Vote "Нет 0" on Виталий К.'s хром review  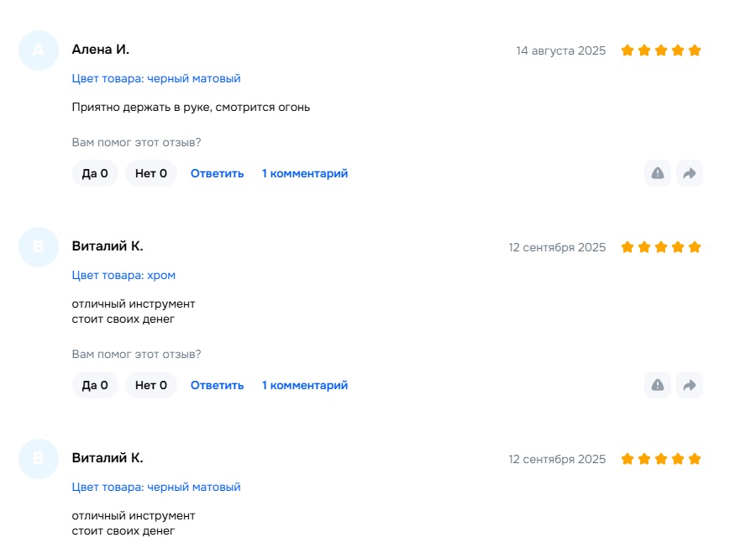(x=151, y=385)
